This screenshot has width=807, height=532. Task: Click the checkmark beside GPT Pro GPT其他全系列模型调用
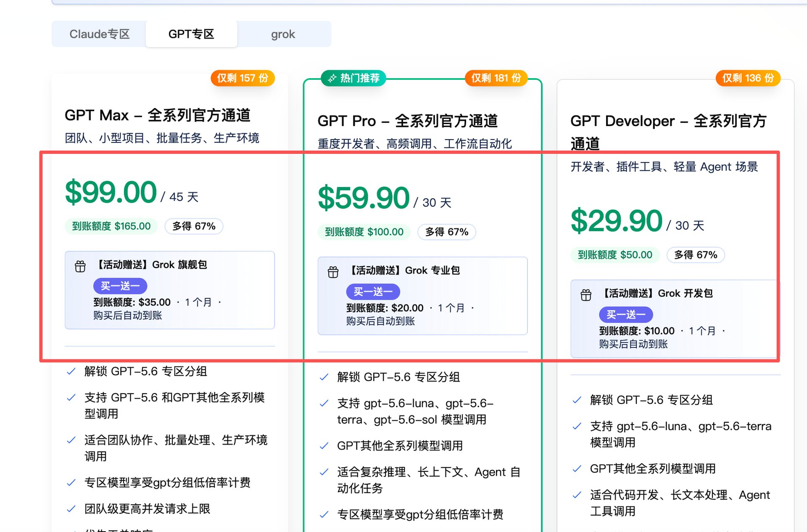[324, 446]
